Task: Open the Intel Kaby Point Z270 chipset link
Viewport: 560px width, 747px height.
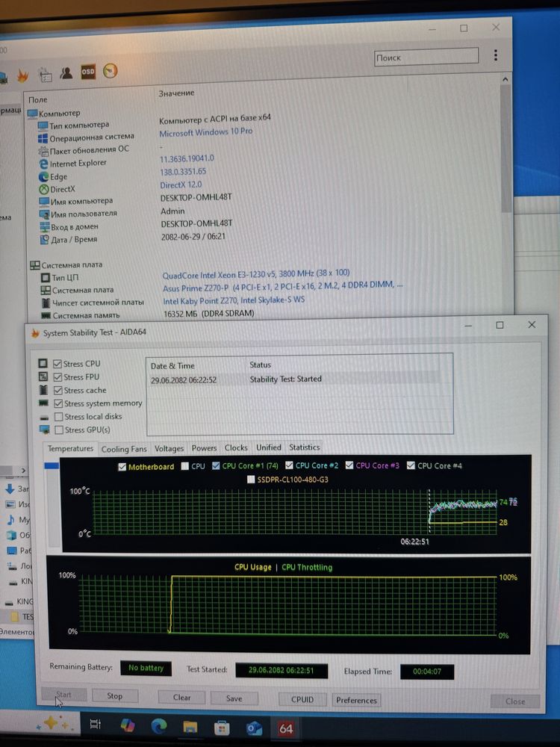Action: [234, 300]
